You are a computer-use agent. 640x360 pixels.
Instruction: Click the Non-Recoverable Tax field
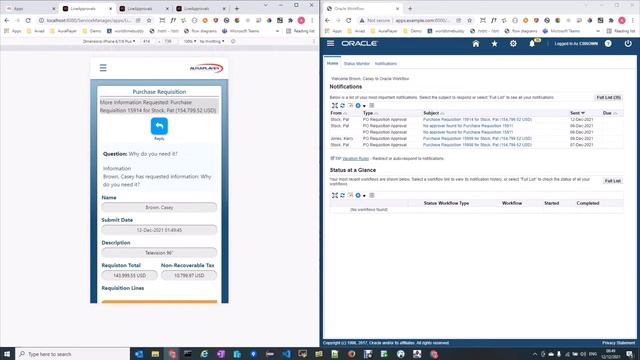[x=189, y=276]
